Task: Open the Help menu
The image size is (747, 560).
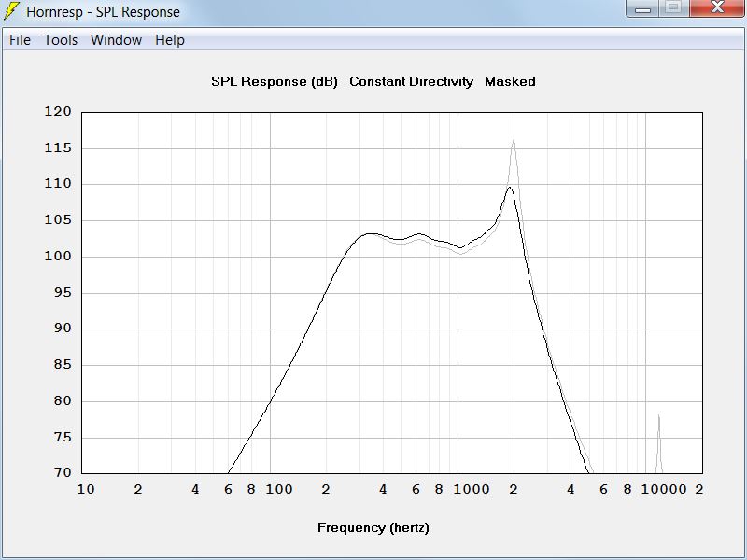Action: coord(170,40)
